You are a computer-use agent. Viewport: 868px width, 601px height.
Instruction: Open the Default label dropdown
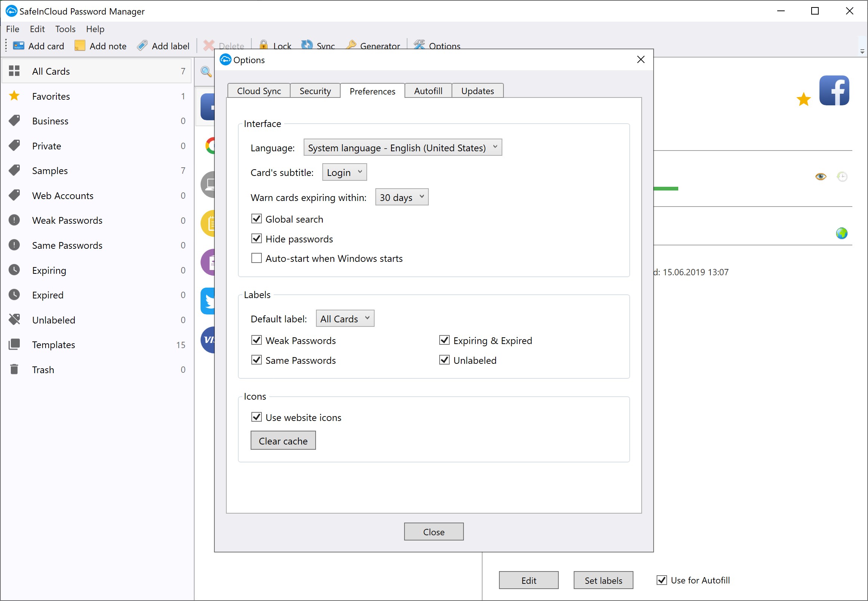[x=345, y=319]
